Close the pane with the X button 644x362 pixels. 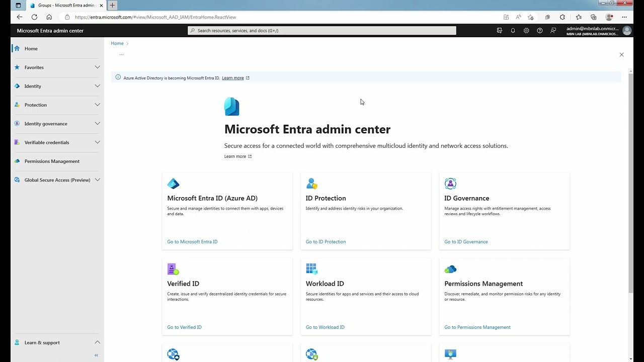click(x=621, y=55)
